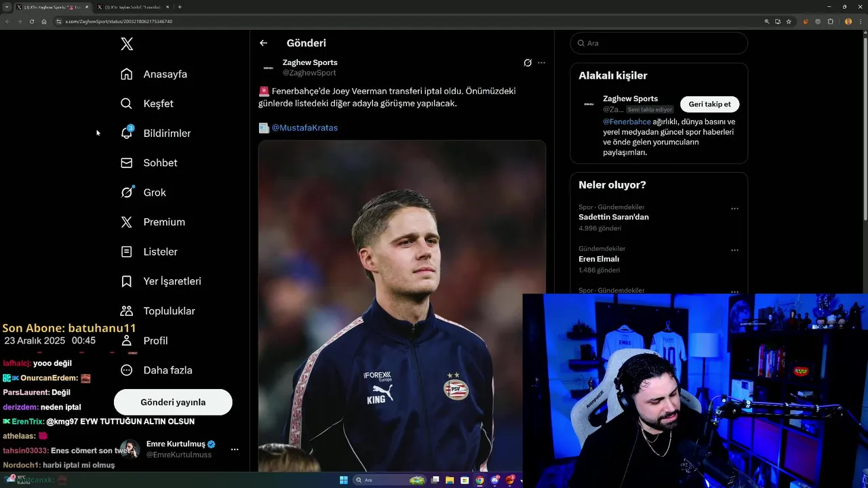The width and height of the screenshot is (868, 488).
Task: Click the Profil sidebar item
Action: (x=144, y=340)
